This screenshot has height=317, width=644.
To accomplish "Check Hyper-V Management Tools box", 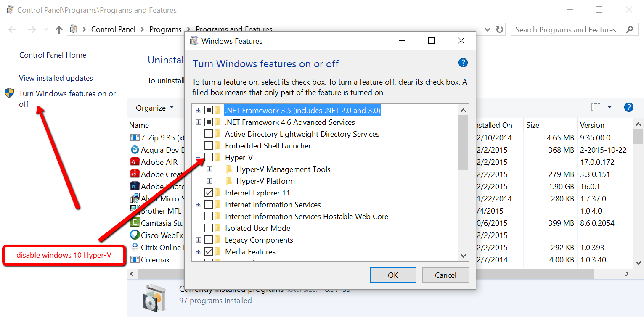I will [220, 169].
